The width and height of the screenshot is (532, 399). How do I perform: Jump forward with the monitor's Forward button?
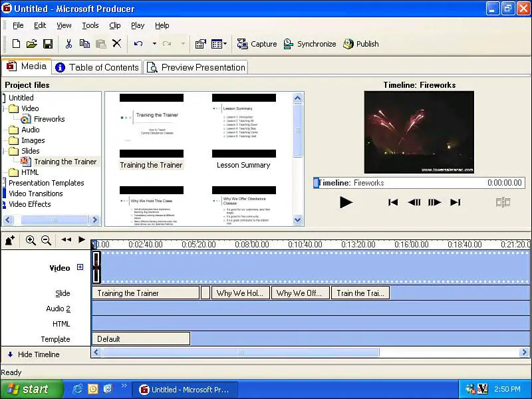click(x=456, y=203)
